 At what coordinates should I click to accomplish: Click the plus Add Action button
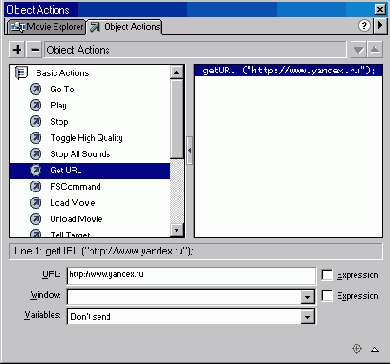pyautogui.click(x=17, y=50)
